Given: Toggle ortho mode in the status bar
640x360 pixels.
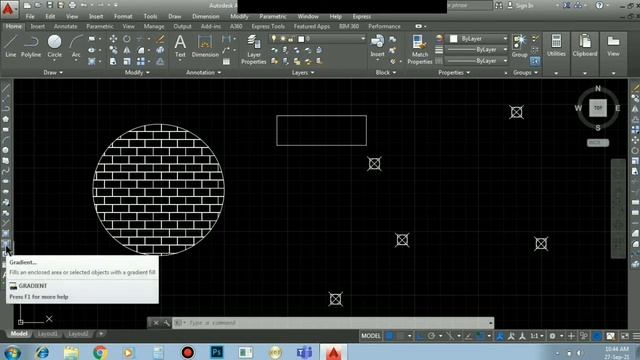Looking at the screenshot, I should [420, 336].
